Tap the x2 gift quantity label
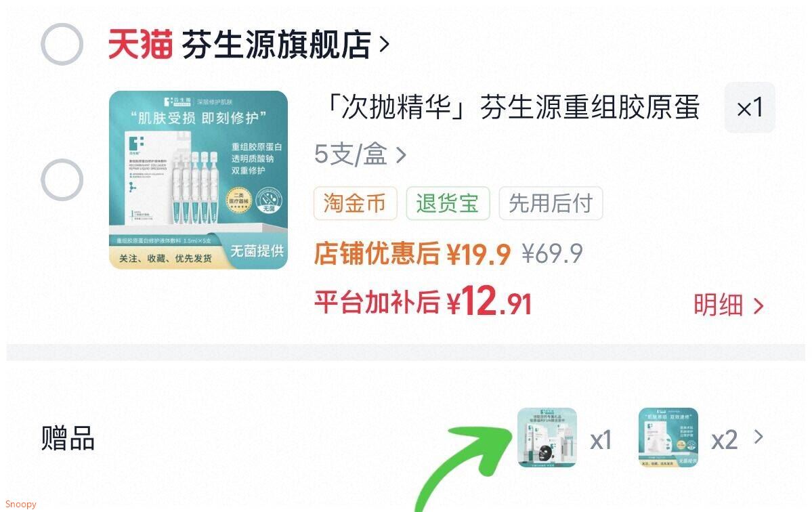812x512 pixels. [x=724, y=441]
